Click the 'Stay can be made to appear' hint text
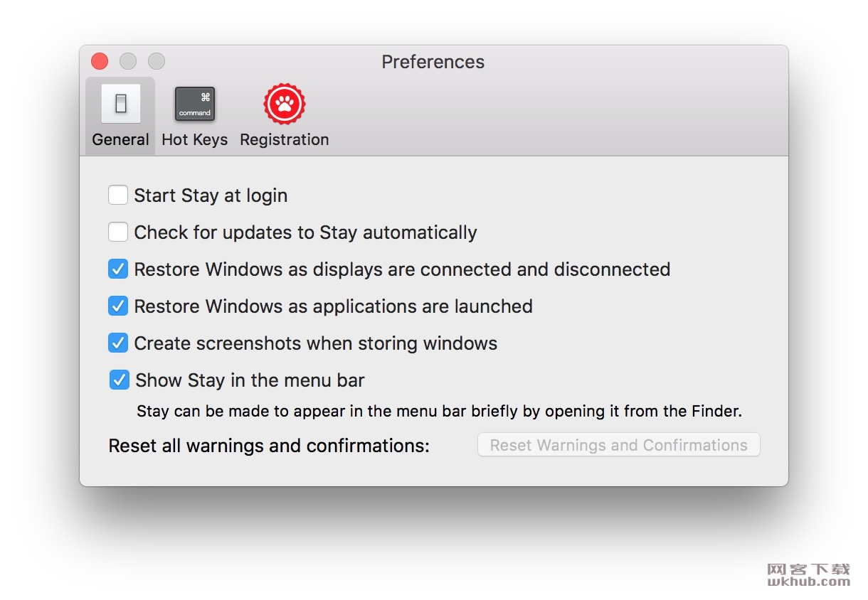The width and height of the screenshot is (868, 600). click(439, 411)
